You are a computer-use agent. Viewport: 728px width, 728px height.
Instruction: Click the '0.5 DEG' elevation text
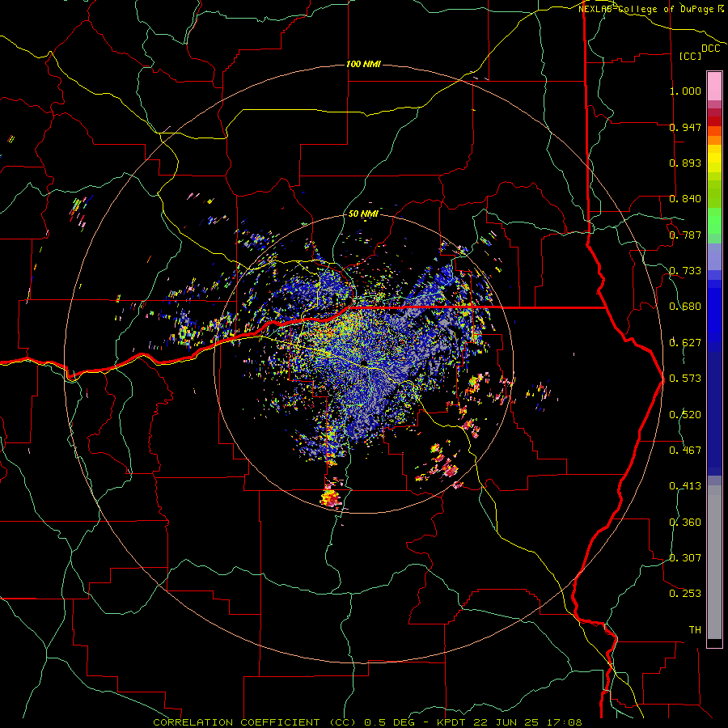pyautogui.click(x=389, y=722)
